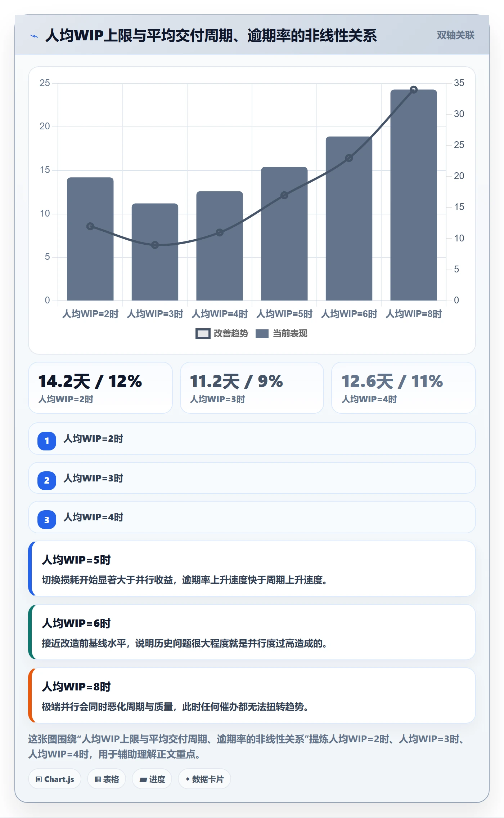
Task: Select the 人均WIP=5时 bar in chart
Action: tap(284, 234)
